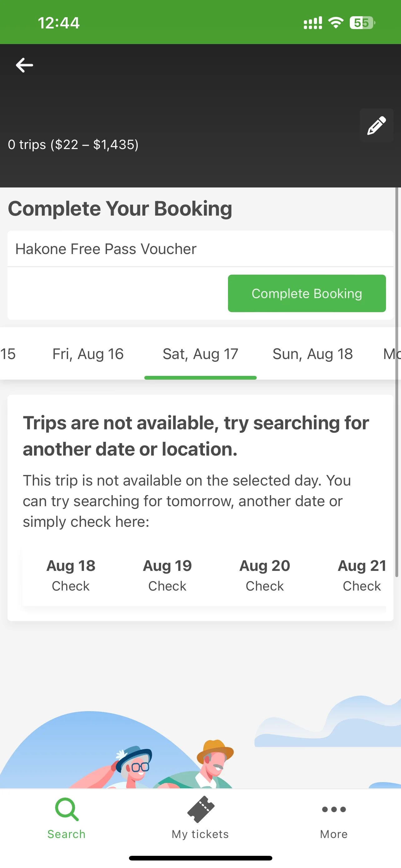The height and width of the screenshot is (868, 401).
Task: Tap the Wi-Fi status icon
Action: 336,23
